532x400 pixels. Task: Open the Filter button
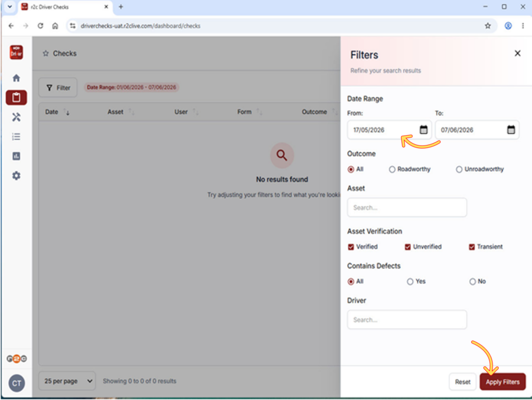click(x=58, y=88)
